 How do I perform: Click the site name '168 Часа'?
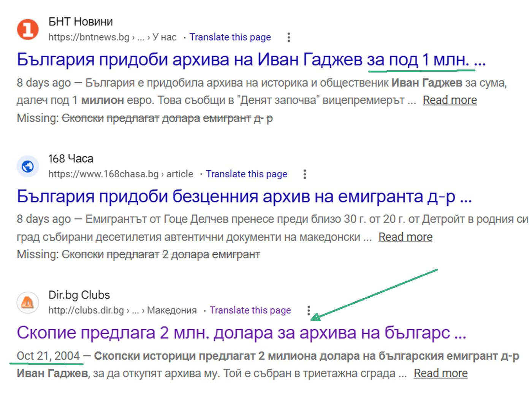[x=71, y=159]
